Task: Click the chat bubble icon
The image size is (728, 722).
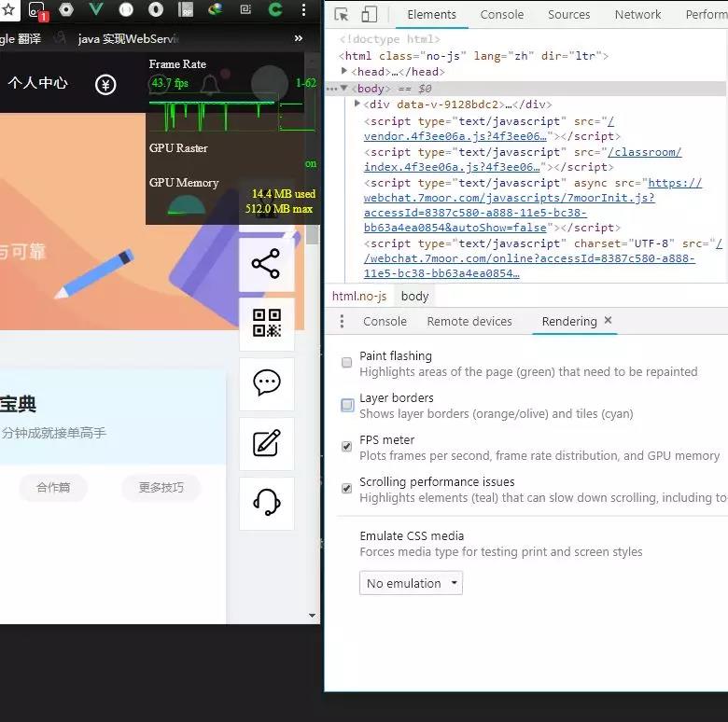Action: pyautogui.click(x=266, y=383)
